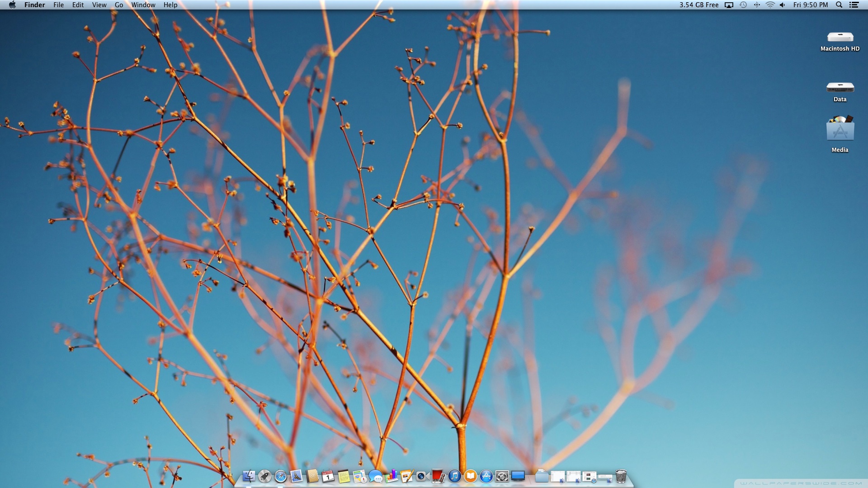Select the Macintosh HD drive icon
Viewport: 868px width, 488px height.
[840, 38]
